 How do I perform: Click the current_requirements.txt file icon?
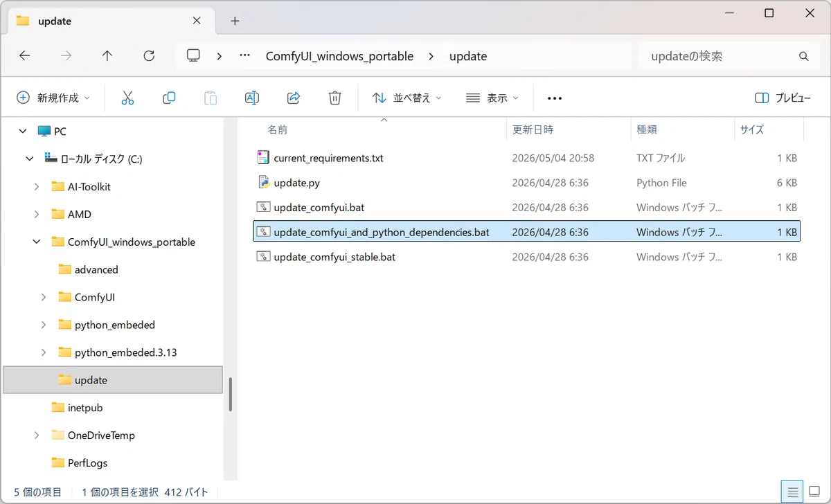coord(263,158)
